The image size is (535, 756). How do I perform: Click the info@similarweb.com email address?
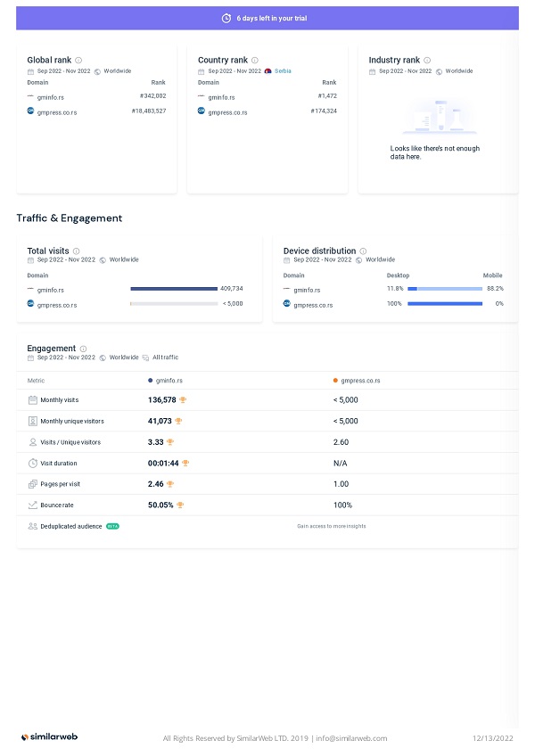(352, 738)
